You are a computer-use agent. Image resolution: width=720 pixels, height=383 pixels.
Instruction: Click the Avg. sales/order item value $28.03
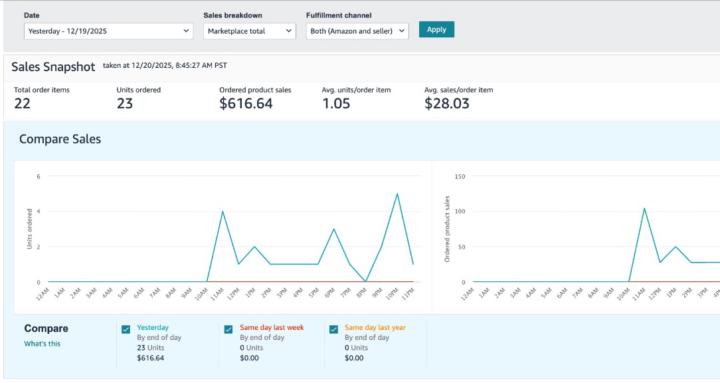point(446,103)
